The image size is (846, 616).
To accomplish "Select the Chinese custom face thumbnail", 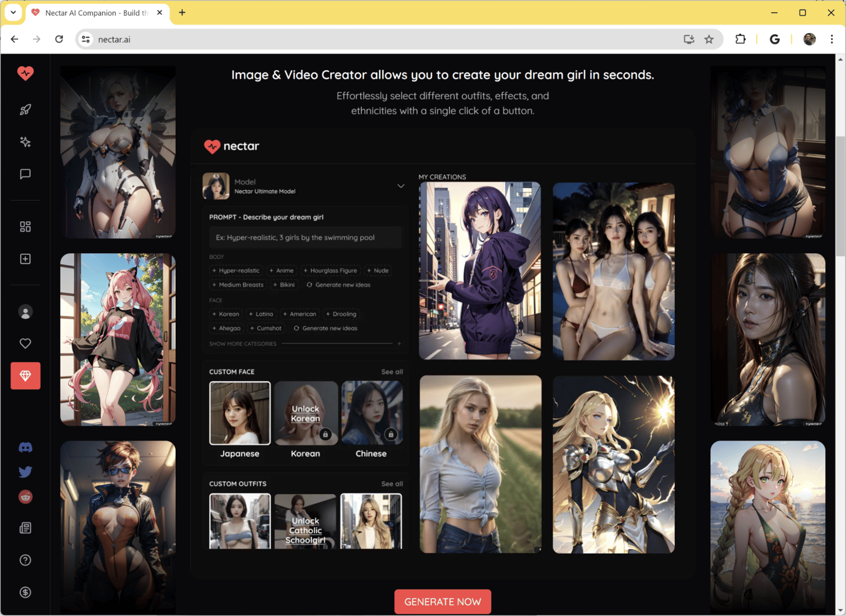I will coord(372,413).
